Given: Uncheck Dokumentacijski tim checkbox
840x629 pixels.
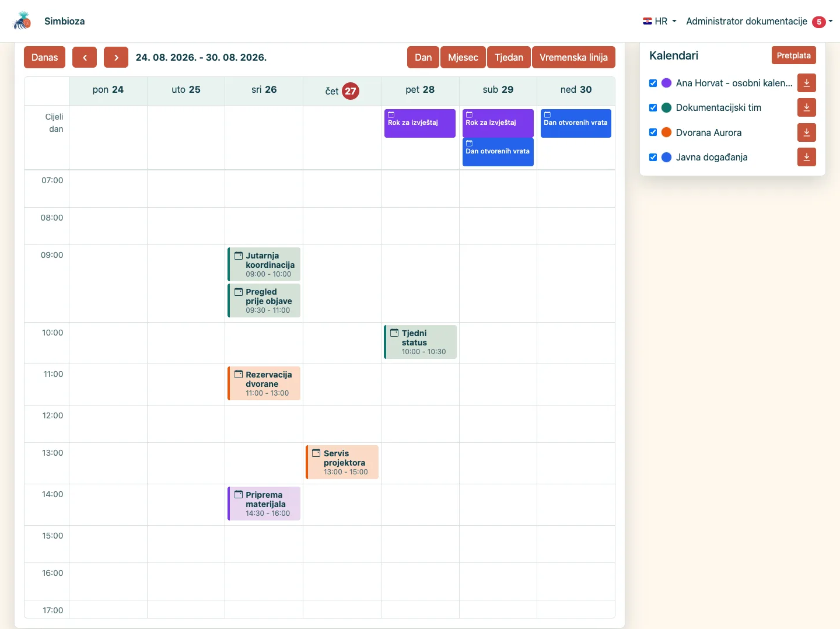Looking at the screenshot, I should [x=653, y=107].
